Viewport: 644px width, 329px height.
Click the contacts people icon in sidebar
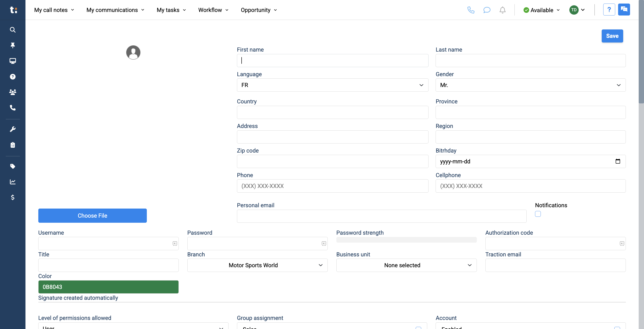pos(12,92)
